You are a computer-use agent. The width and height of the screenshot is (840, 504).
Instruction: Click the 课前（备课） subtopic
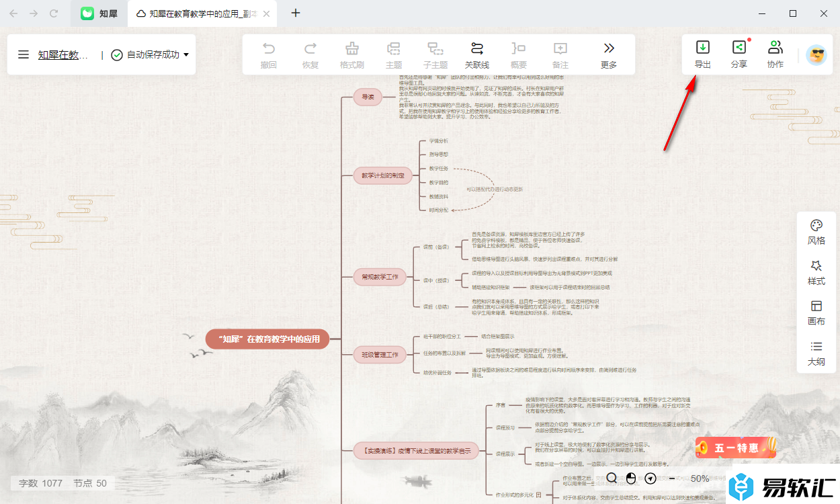435,247
